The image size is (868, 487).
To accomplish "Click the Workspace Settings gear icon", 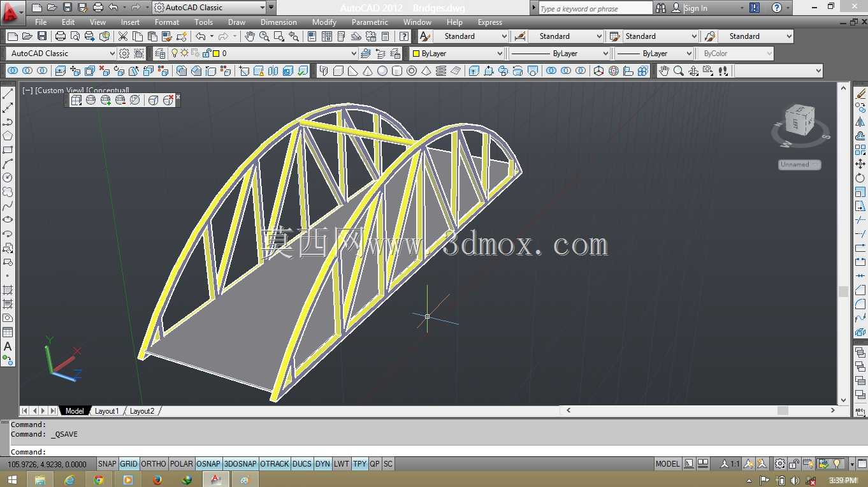I will pos(124,54).
